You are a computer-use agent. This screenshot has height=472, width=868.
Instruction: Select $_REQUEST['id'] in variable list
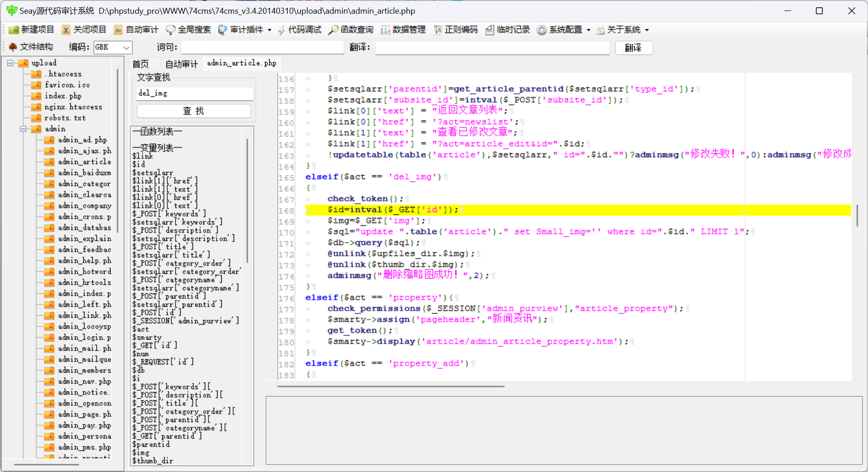pyautogui.click(x=163, y=362)
